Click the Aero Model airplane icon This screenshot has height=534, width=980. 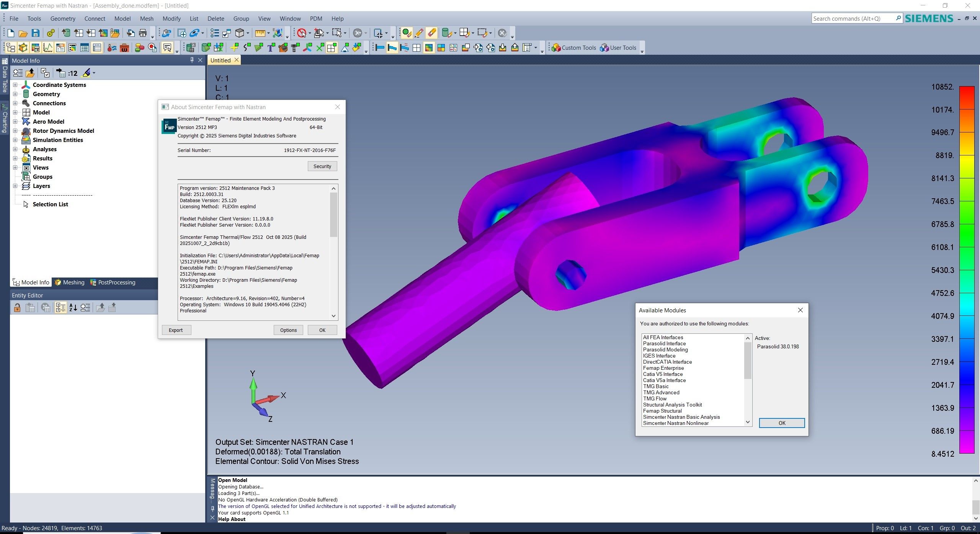[26, 122]
